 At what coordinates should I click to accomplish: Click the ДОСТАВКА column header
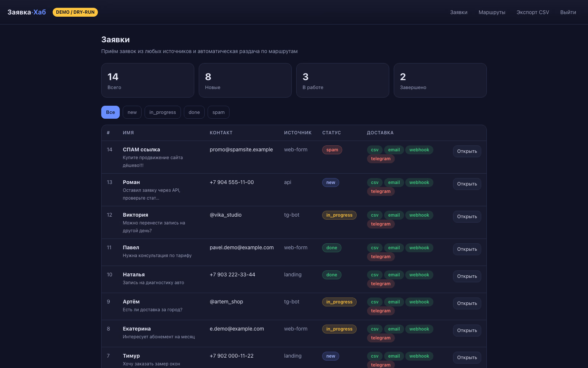point(380,133)
